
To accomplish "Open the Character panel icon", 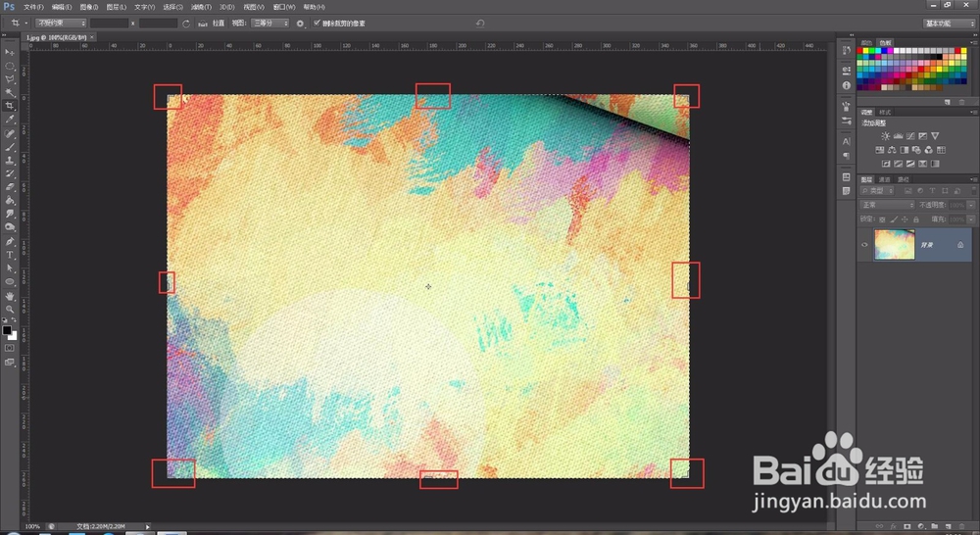I will coord(847,141).
